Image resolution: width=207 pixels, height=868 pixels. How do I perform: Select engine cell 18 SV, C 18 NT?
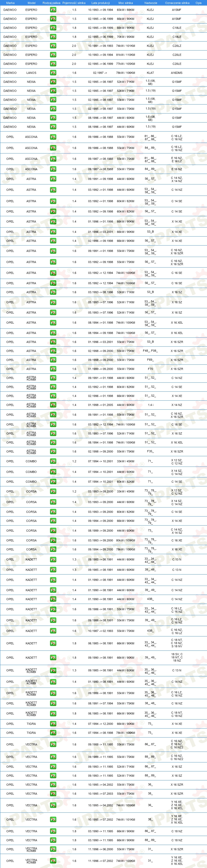tap(177, 658)
